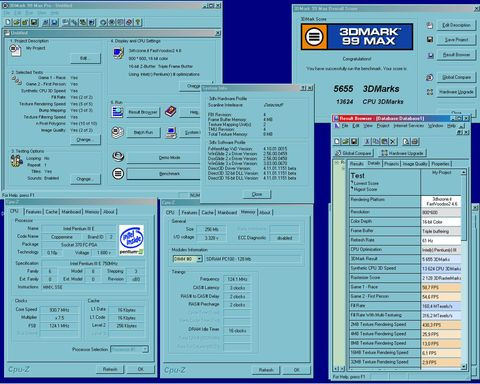This screenshot has width=480, height=384.
Task: Click horizontal scroll left arrow in Result Browser
Action: point(336,369)
